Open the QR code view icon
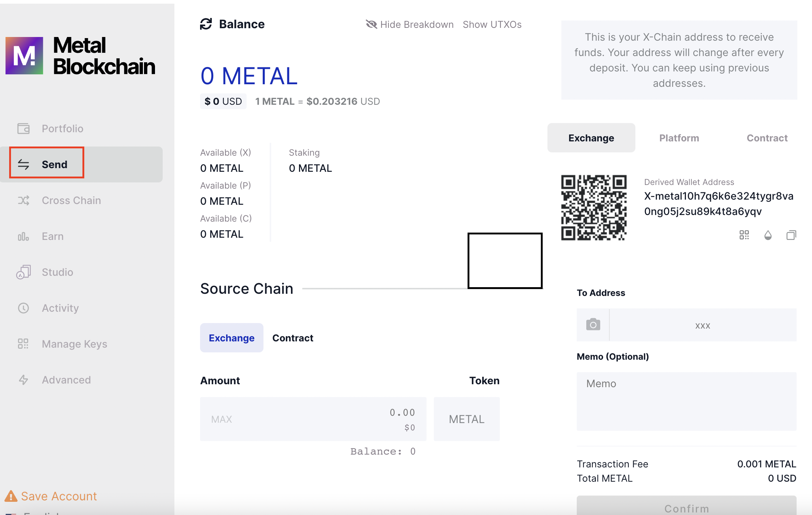Screen dimensions: 812x515 tap(744, 235)
